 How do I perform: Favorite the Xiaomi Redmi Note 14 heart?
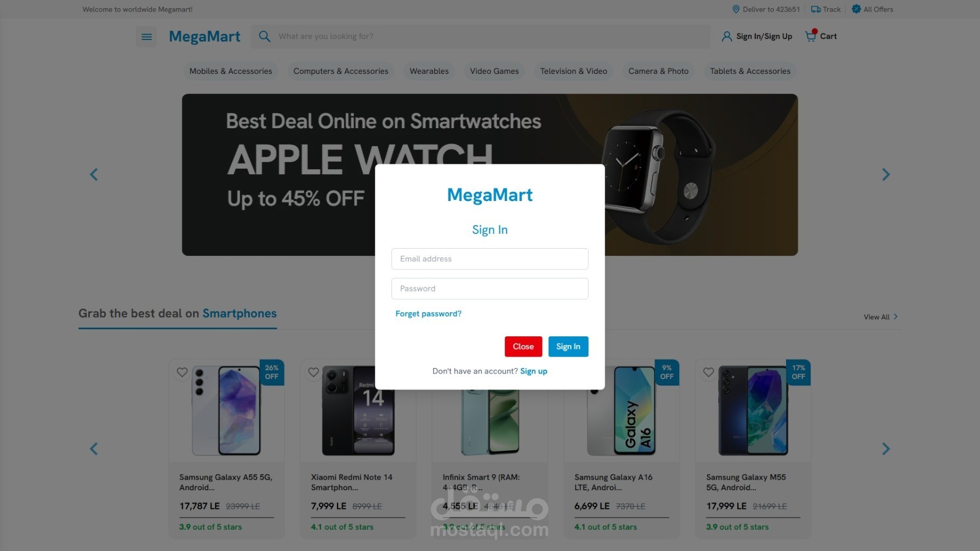[x=314, y=372]
